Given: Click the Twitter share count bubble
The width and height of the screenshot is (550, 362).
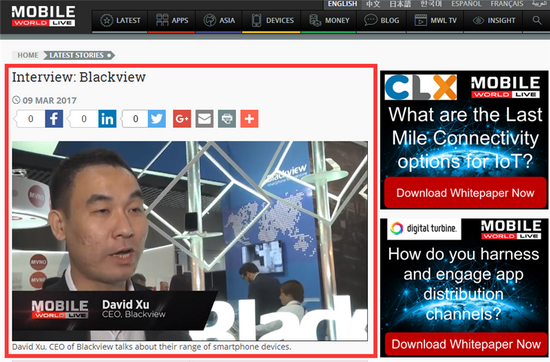Looking at the screenshot, I should (x=135, y=119).
